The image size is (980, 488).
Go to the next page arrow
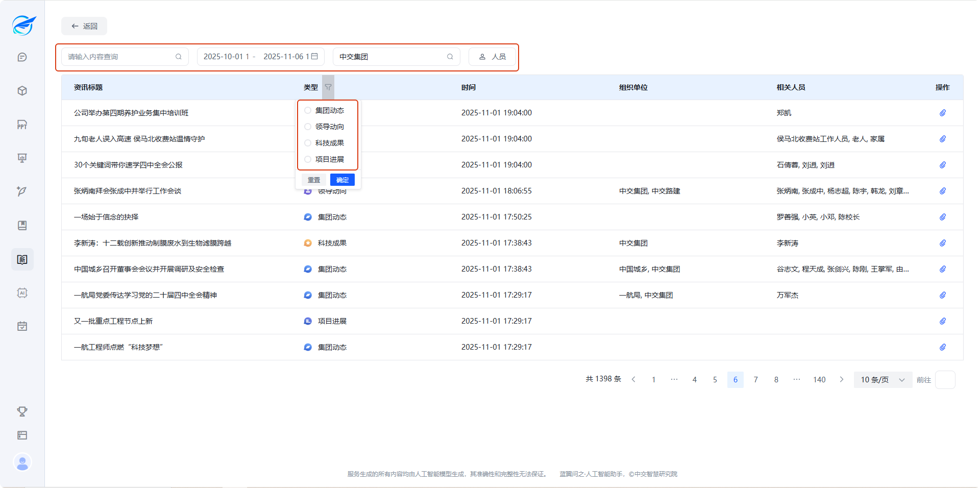842,380
